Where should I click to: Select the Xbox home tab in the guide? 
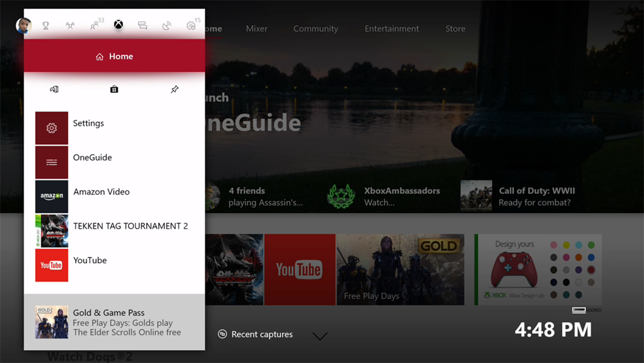(118, 25)
